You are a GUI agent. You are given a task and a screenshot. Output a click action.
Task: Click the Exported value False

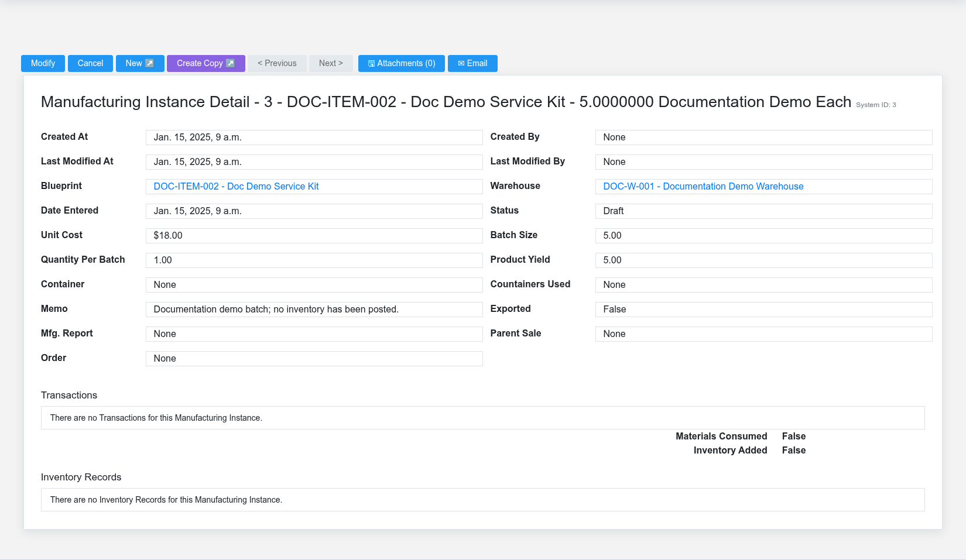[763, 310]
